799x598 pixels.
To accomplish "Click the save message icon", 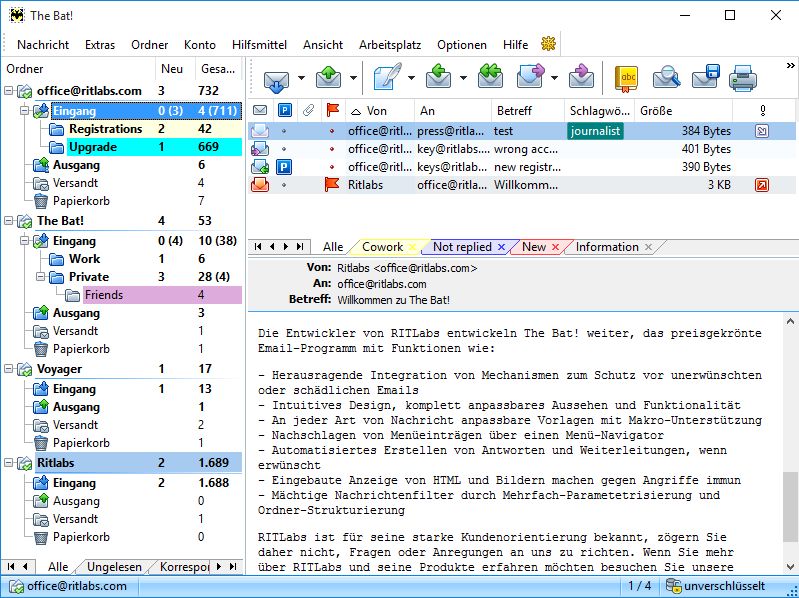I will (x=706, y=77).
